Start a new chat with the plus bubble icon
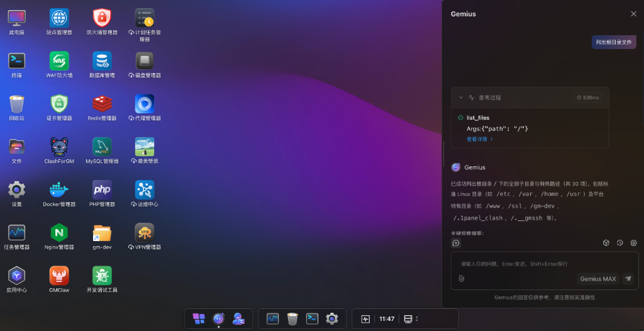 (x=456, y=243)
